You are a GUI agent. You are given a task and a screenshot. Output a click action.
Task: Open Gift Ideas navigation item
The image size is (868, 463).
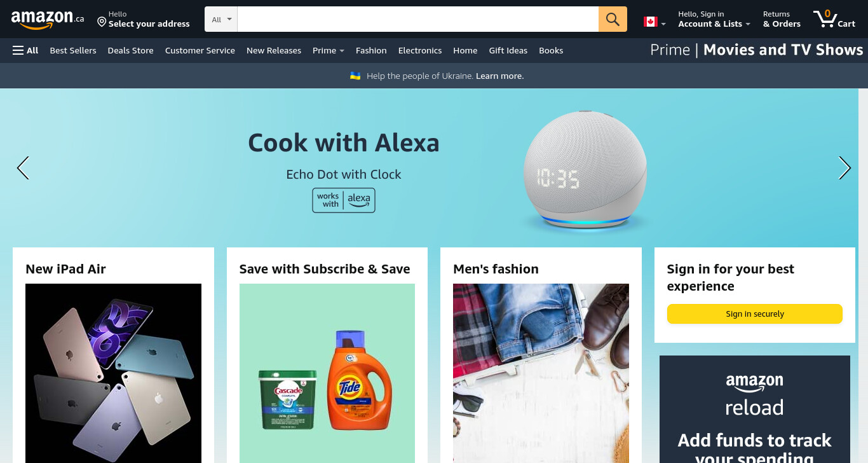508,50
